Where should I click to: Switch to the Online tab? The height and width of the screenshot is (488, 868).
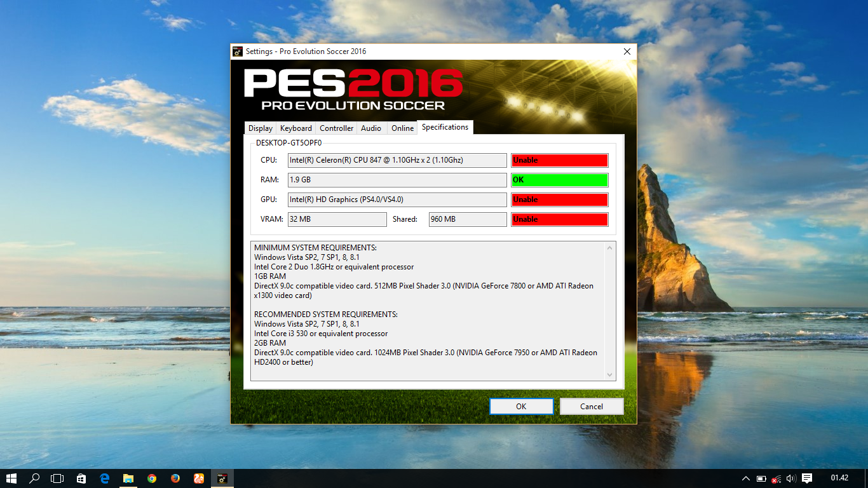(402, 128)
